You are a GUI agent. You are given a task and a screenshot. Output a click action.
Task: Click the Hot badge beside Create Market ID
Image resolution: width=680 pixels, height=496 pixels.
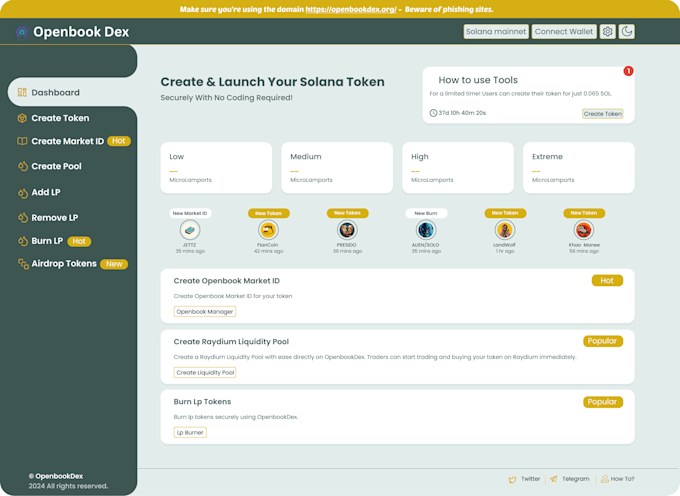click(119, 141)
